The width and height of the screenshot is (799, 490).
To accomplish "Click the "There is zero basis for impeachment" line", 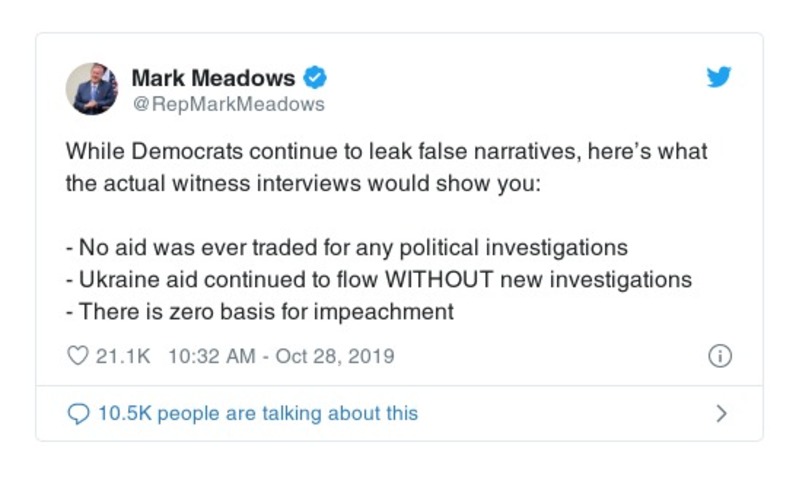I will [x=260, y=311].
